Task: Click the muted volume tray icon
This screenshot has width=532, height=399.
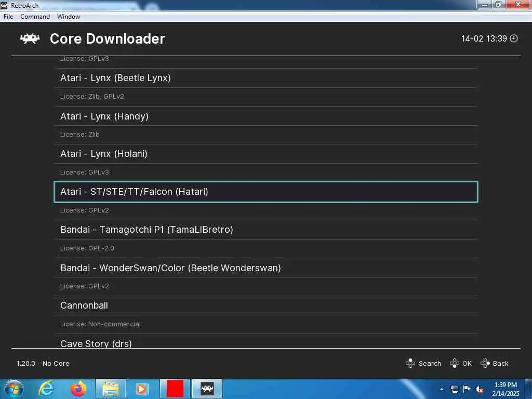Action: tap(480, 390)
